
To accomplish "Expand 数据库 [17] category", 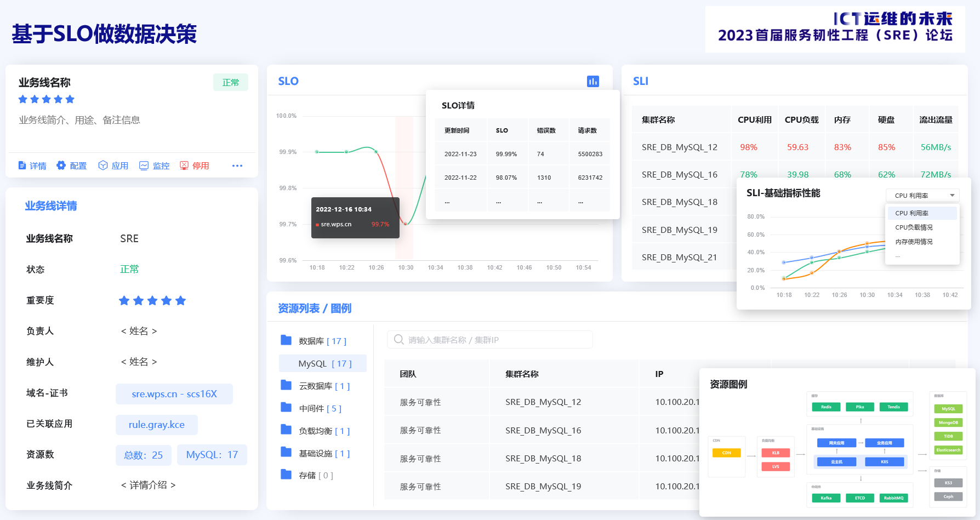I will tap(322, 341).
